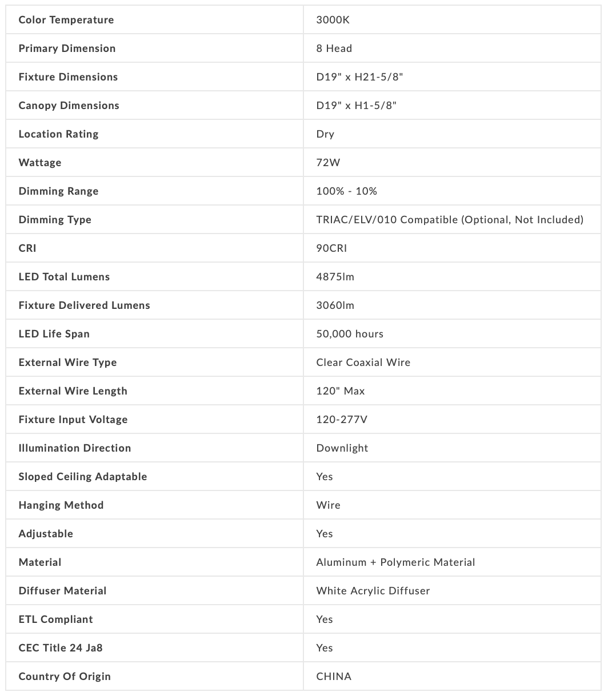The height and width of the screenshot is (700, 608).
Task: Click the Color Temperature row label
Action: coord(66,20)
